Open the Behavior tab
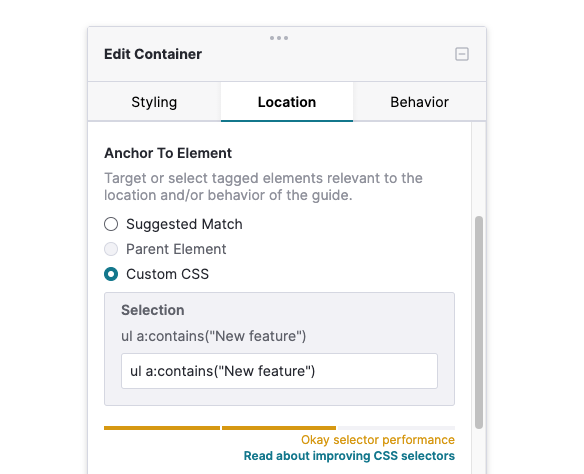The height and width of the screenshot is (474, 584). [419, 102]
